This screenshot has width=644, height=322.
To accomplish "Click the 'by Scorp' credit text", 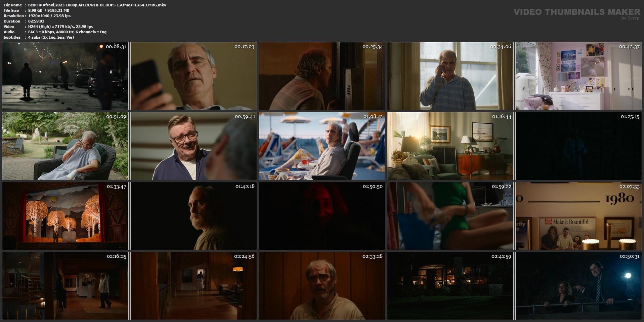I will [x=631, y=18].
